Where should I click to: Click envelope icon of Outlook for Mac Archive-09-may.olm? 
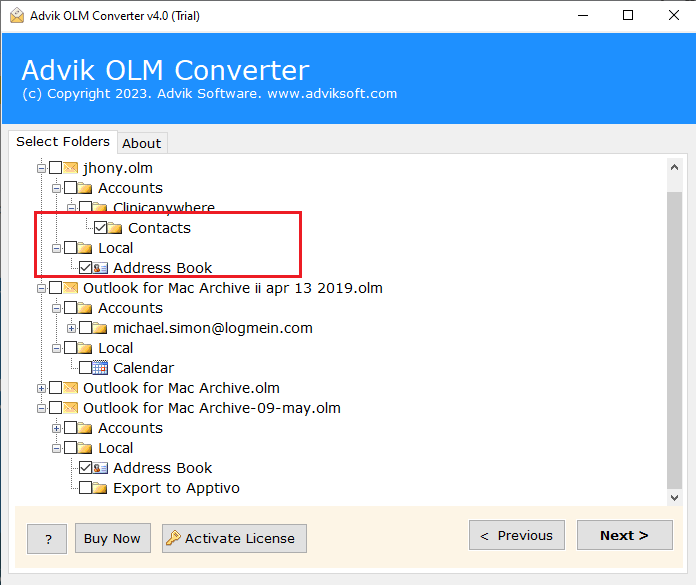click(x=71, y=408)
